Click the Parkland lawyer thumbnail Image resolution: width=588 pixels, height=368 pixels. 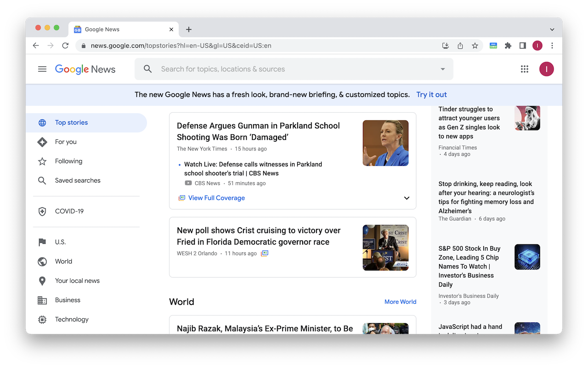385,143
